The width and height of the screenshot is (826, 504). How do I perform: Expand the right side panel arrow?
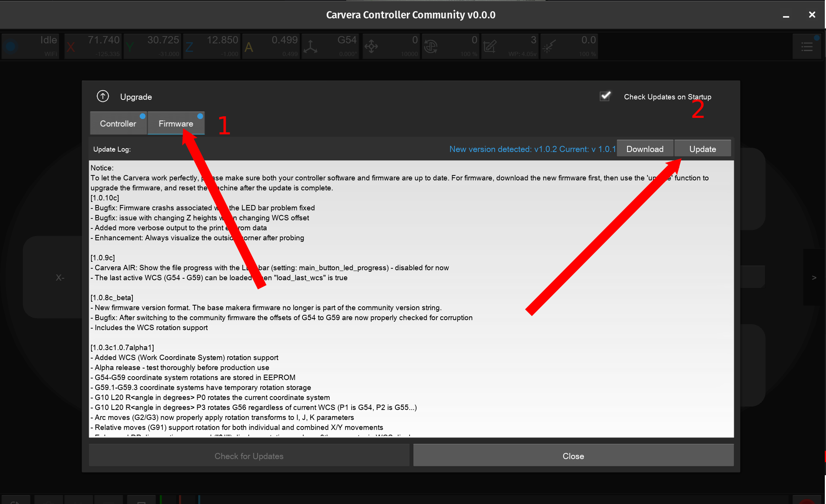tap(814, 277)
